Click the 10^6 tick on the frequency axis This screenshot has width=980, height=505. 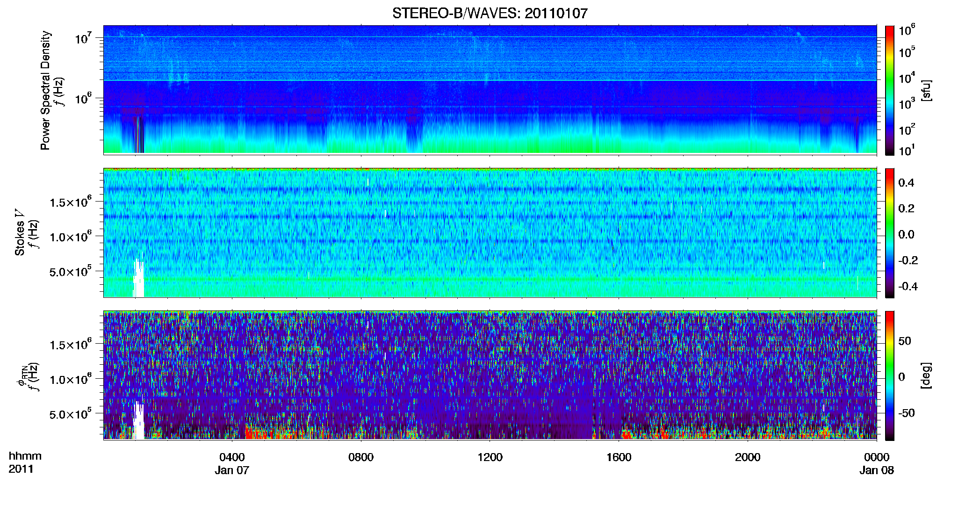[x=83, y=99]
